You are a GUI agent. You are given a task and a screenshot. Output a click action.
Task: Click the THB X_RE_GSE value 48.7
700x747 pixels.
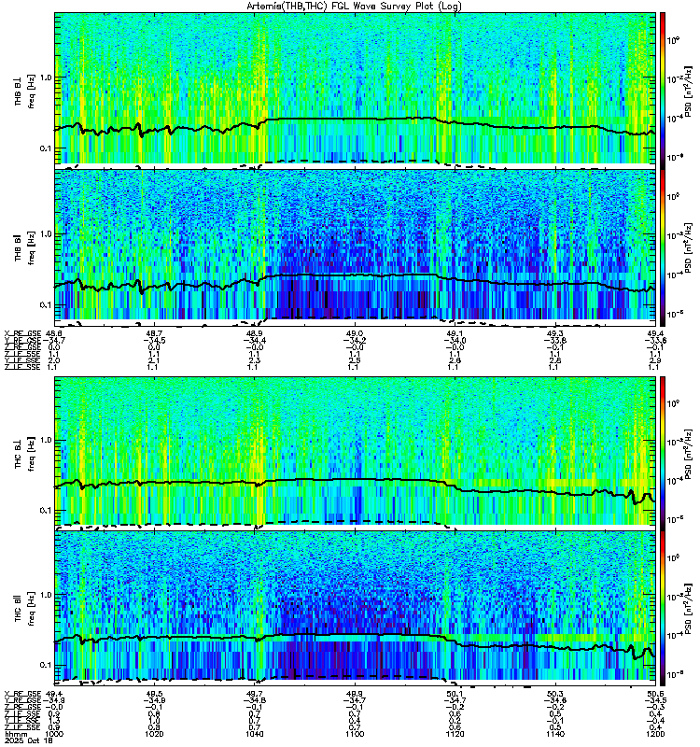coord(154,333)
